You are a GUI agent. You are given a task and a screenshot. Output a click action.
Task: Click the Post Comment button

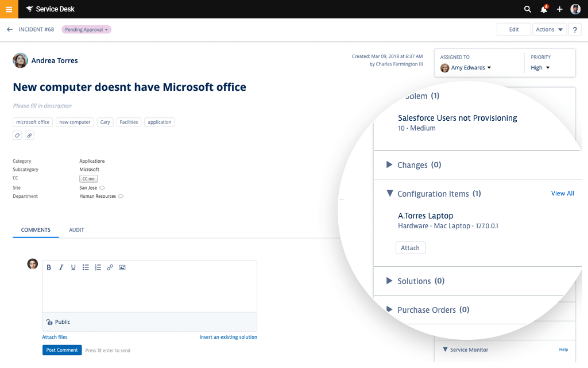point(61,350)
